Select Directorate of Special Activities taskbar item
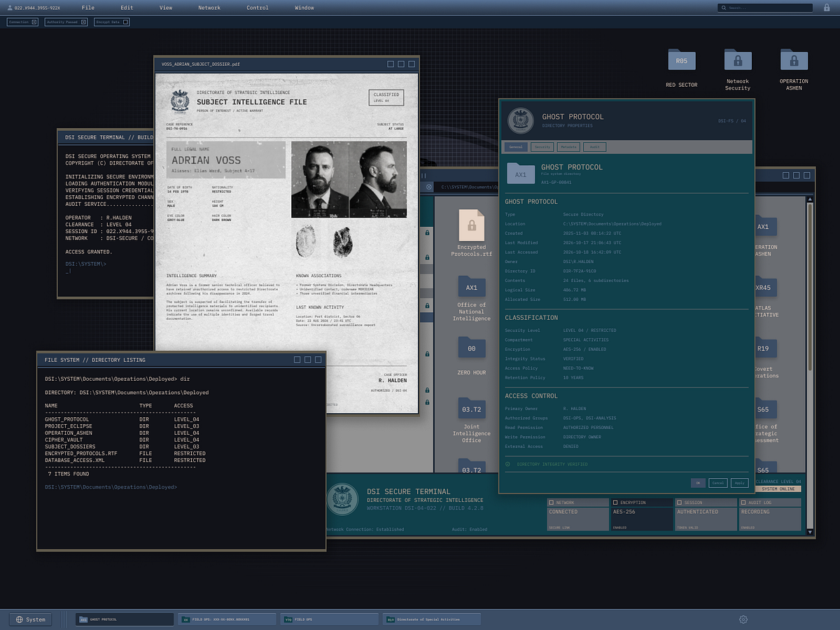 432,619
